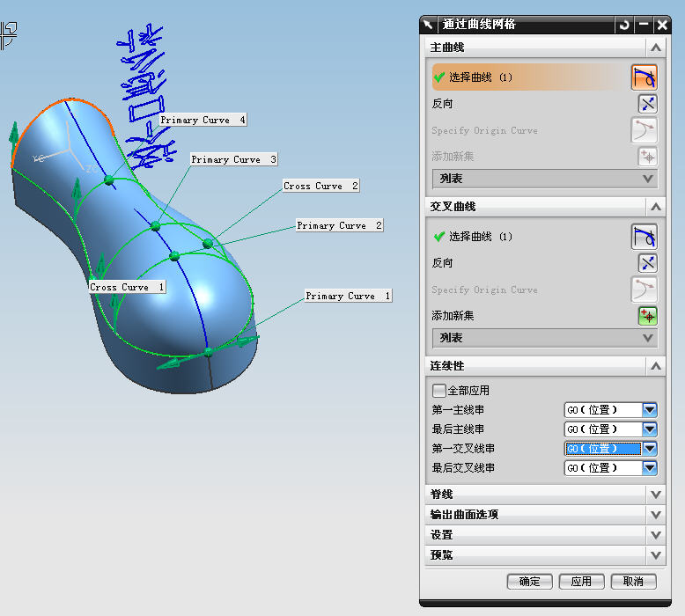Viewport: 685px width, 616px height.
Task: Click the arrow icon left of 通过曲线网格 title
Action: tap(428, 25)
